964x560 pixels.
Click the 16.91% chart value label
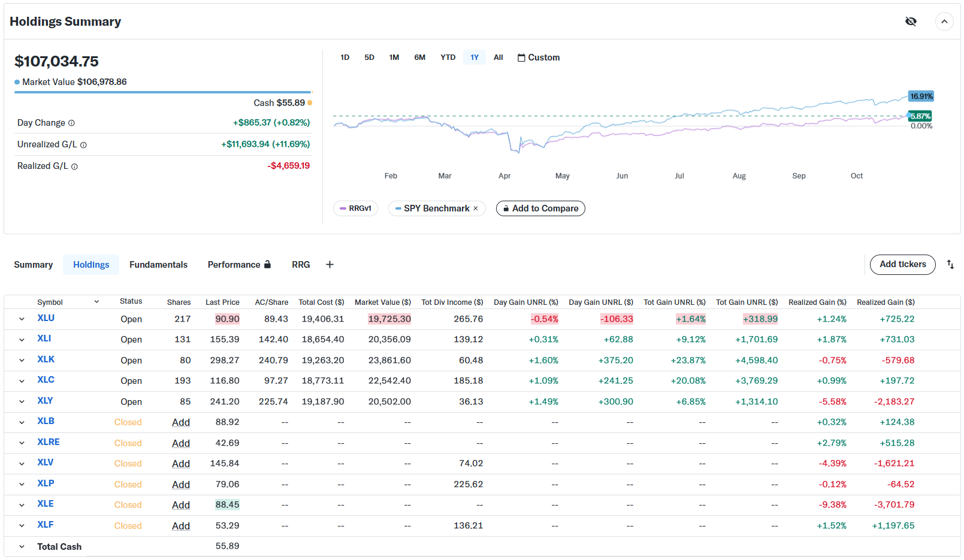pos(921,96)
